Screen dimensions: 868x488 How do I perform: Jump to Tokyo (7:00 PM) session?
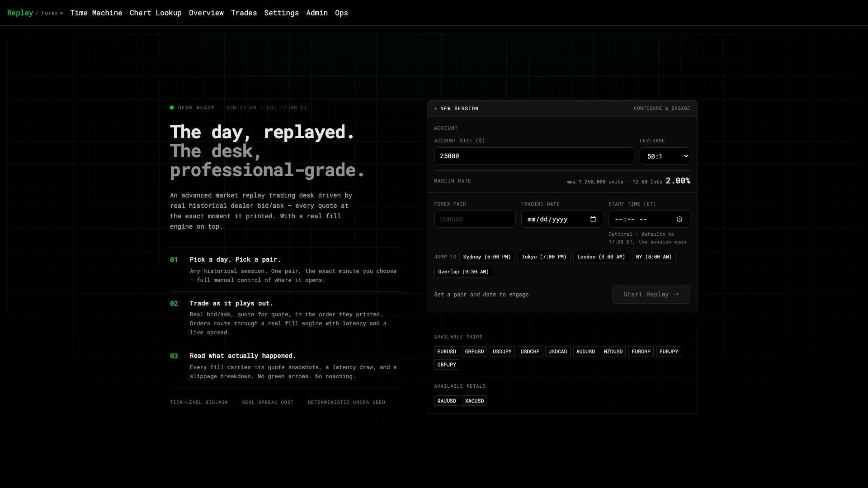(x=544, y=257)
